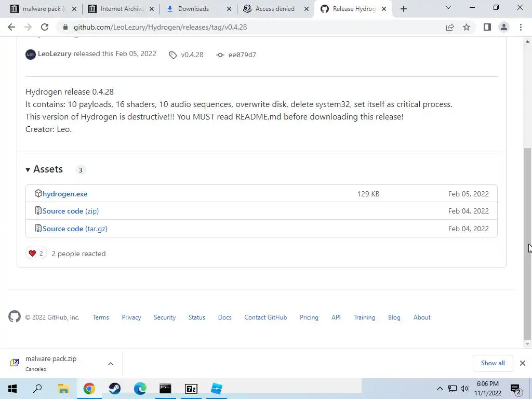532x399 pixels.
Task: Close the Downloads tab
Action: point(229,9)
